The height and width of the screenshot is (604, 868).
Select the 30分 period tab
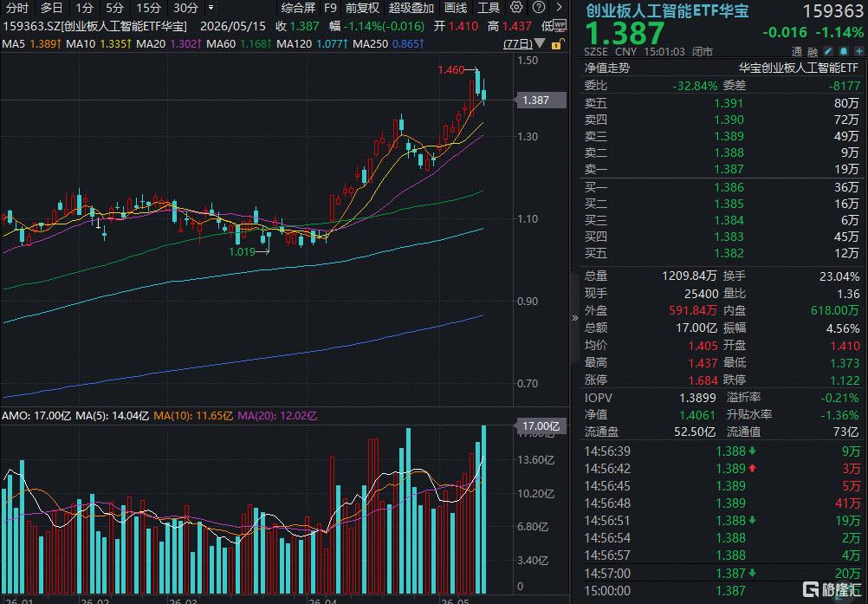185,8
